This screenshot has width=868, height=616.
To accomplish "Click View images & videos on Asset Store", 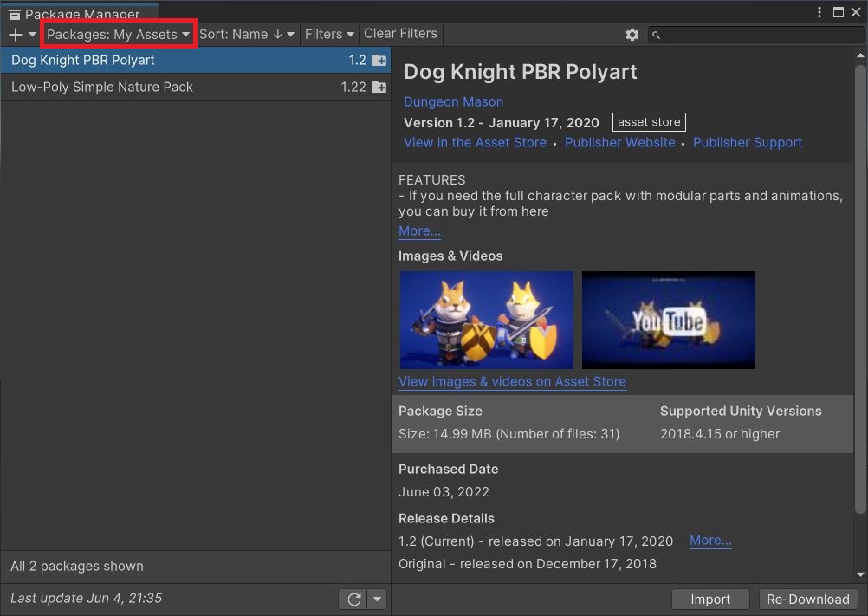I will [x=513, y=382].
